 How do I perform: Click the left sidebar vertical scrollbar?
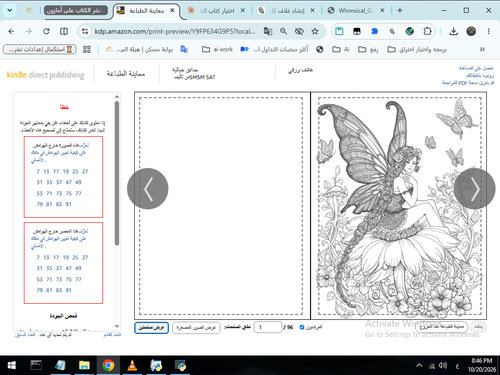(x=117, y=173)
